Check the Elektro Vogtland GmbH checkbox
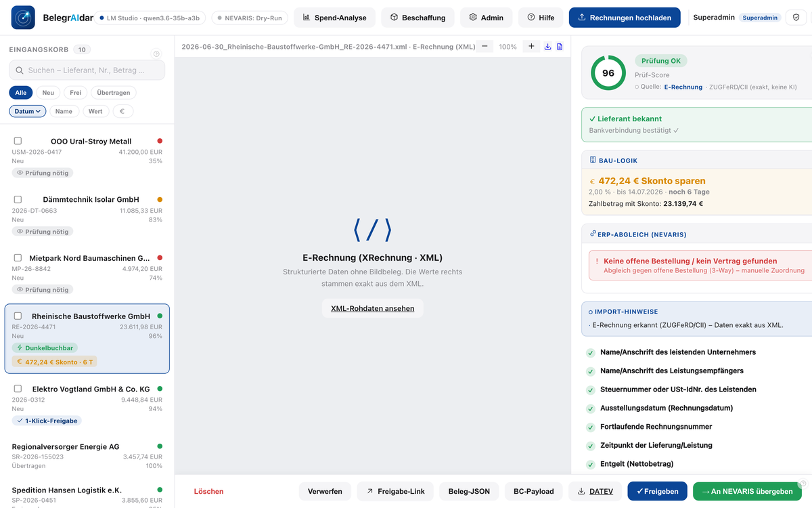Image resolution: width=812 pixels, height=508 pixels. click(18, 389)
